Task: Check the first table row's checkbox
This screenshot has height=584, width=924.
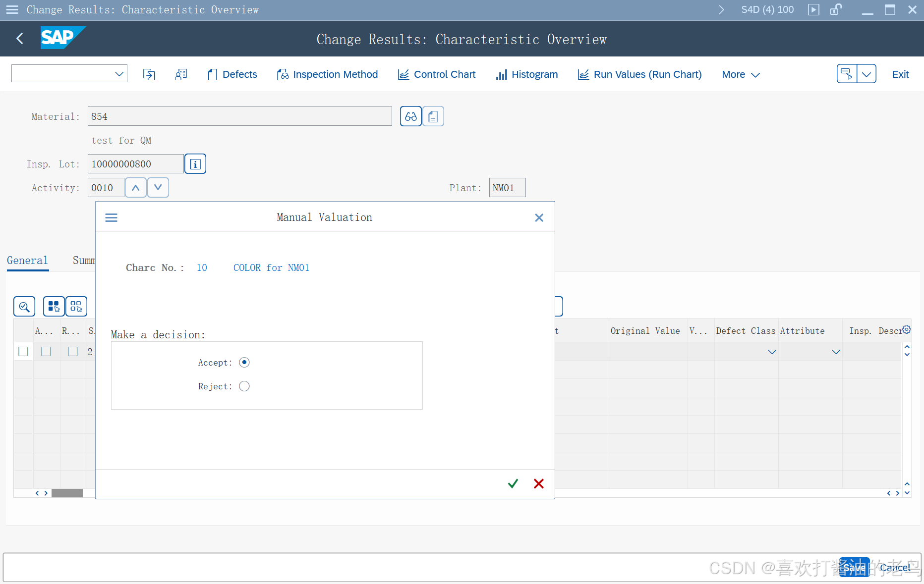Action: pos(23,351)
